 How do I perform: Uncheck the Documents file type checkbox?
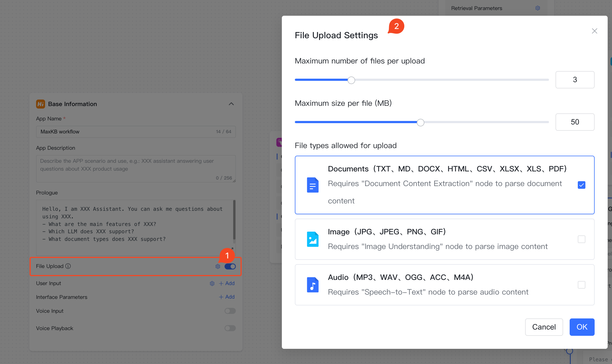[x=581, y=185]
